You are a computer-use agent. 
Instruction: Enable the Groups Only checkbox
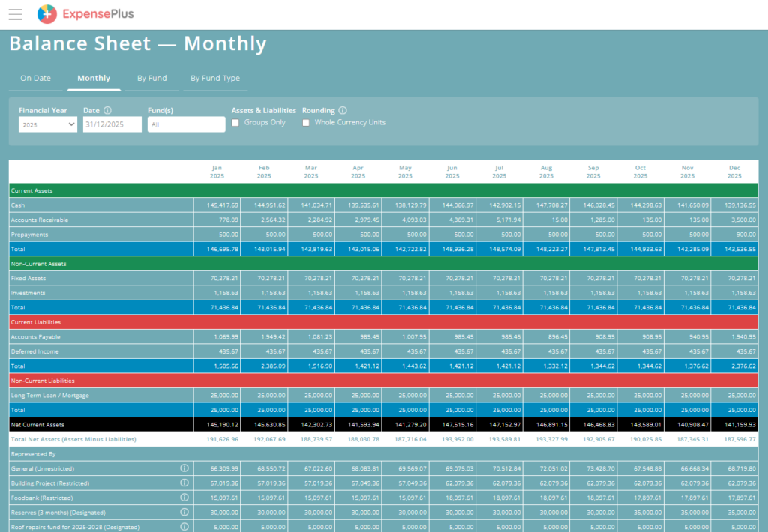coord(235,123)
